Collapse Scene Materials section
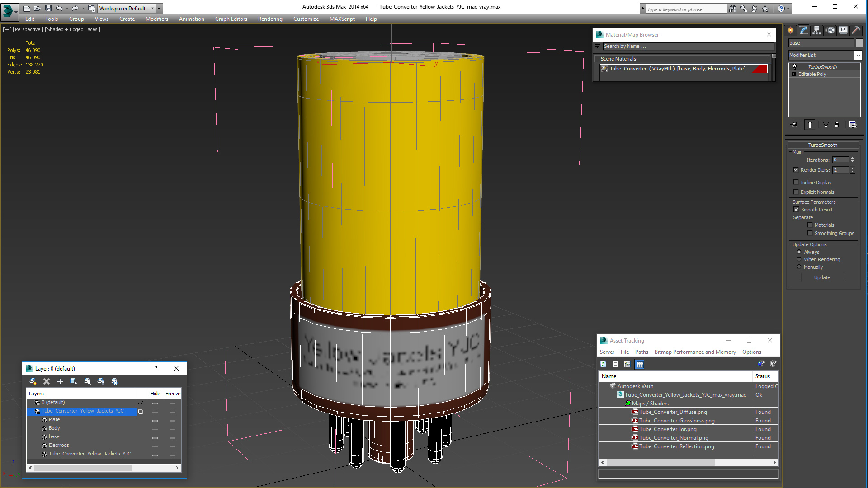This screenshot has width=868, height=488. pyautogui.click(x=598, y=59)
